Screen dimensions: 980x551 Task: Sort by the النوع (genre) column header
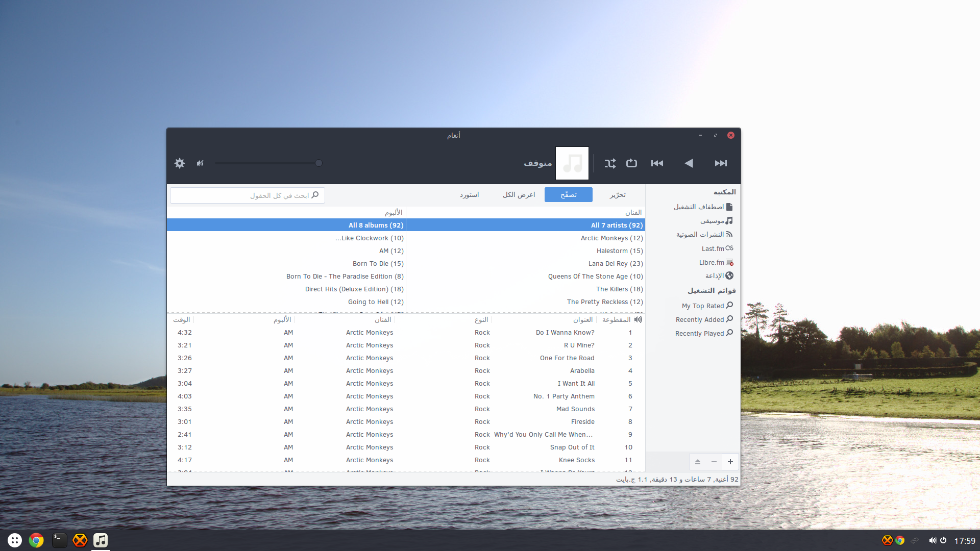(x=444, y=320)
